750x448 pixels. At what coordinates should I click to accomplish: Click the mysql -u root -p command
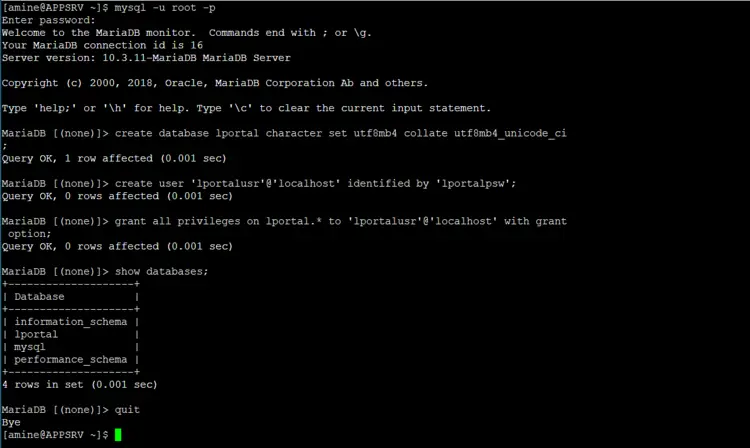pyautogui.click(x=165, y=8)
